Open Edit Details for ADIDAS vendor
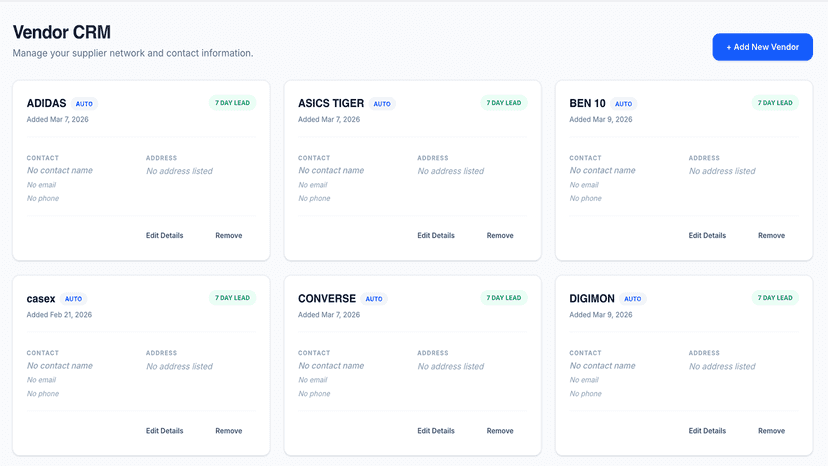This screenshot has height=466, width=828. (x=164, y=236)
